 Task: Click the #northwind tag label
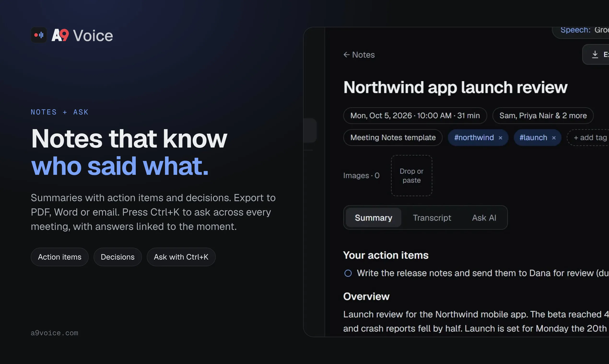coord(474,138)
